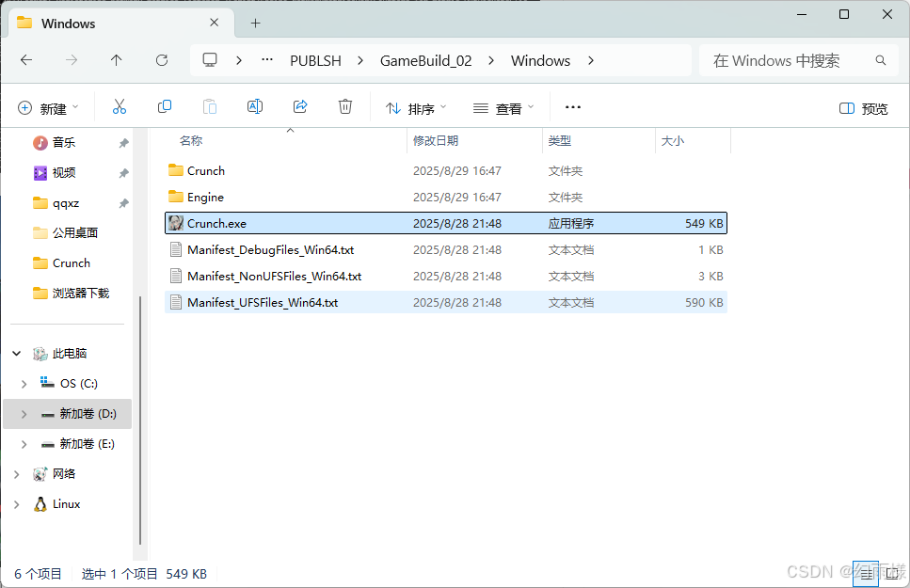Go back with the left arrow
The image size is (910, 588).
pyautogui.click(x=26, y=60)
